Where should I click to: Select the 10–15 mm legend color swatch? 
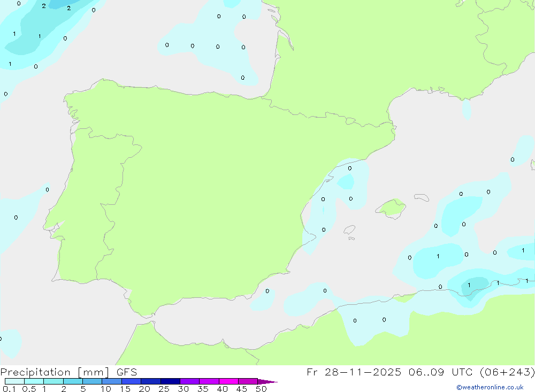pos(112,381)
